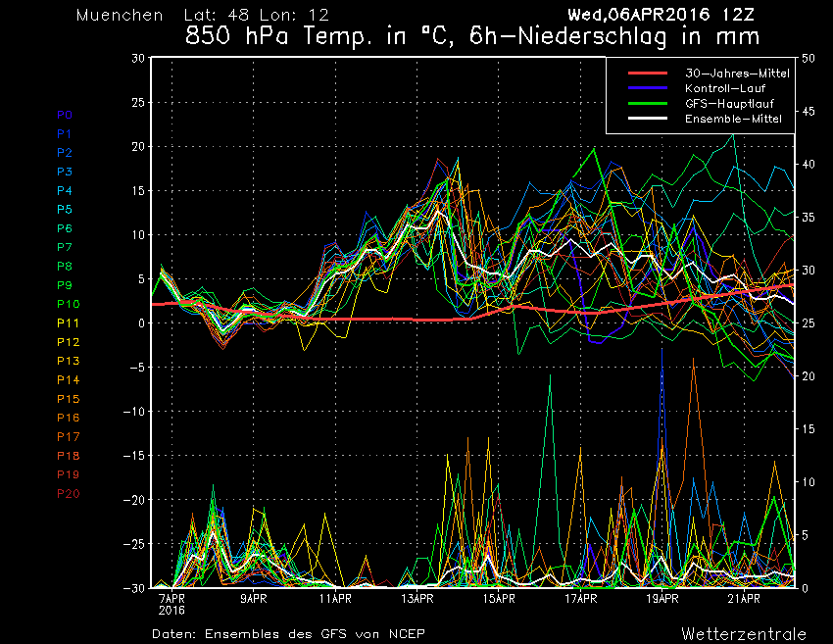Click the 20 temperature axis label
This screenshot has width=833, height=644.
[138, 146]
